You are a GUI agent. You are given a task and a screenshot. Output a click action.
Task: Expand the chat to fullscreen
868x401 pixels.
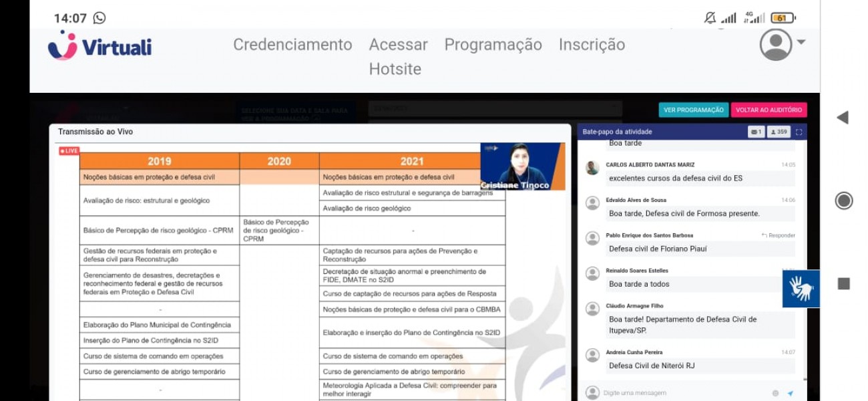tap(799, 132)
